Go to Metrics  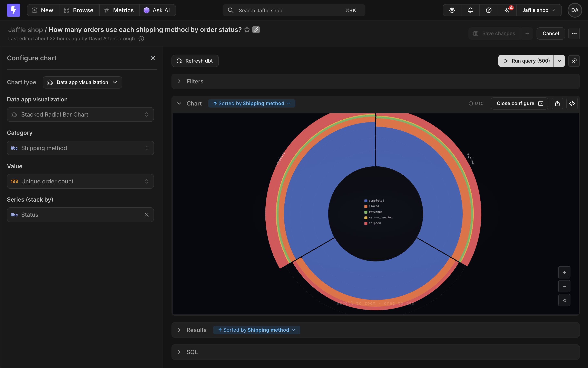pyautogui.click(x=119, y=10)
